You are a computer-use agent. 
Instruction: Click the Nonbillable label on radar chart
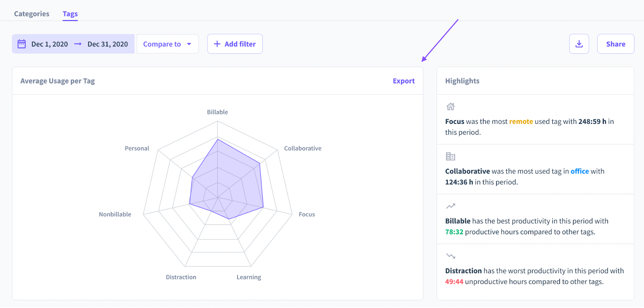pos(115,214)
